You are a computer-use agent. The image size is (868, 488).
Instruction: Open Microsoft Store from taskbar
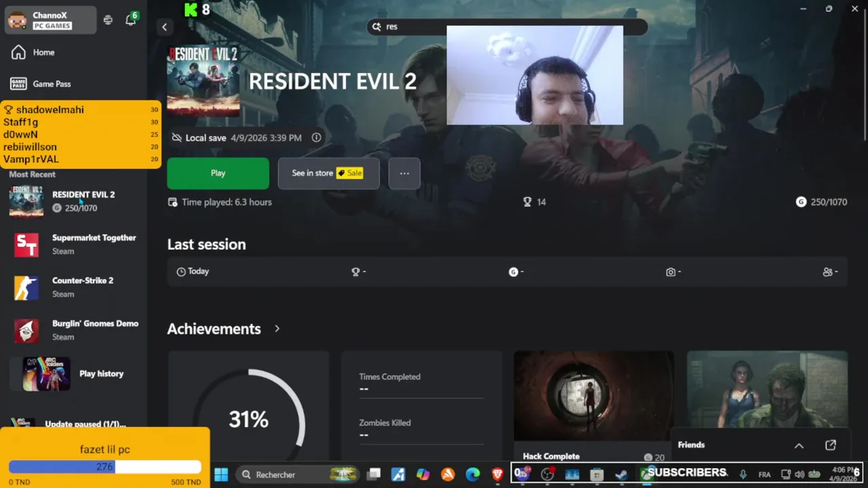coord(597,474)
